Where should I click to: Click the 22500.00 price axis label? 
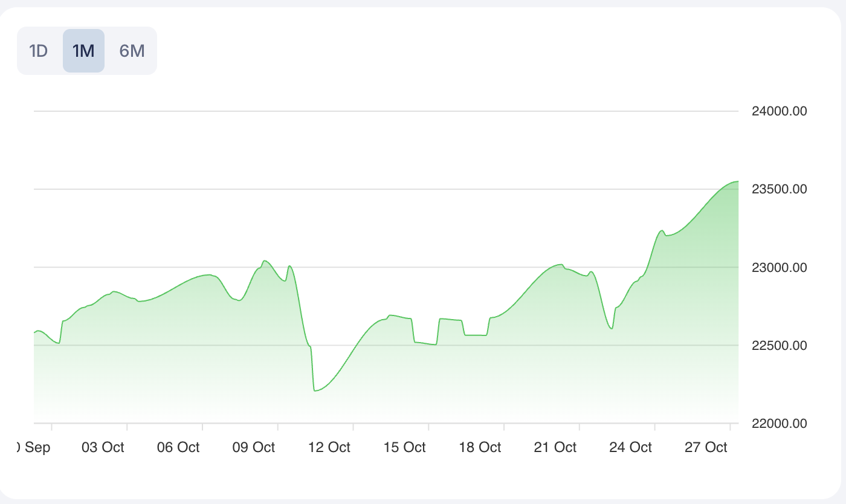779,346
